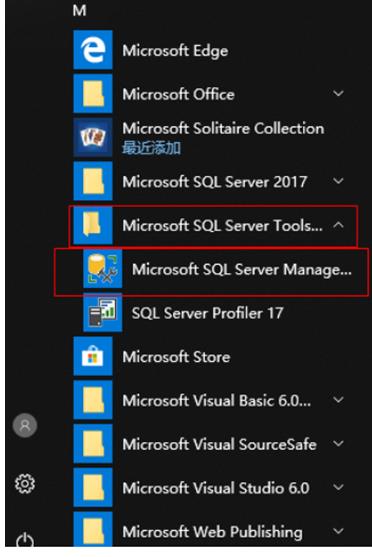Click the Microsoft Solitaire Collection cards icon
Screen dimensions: 372x557
tap(93, 137)
